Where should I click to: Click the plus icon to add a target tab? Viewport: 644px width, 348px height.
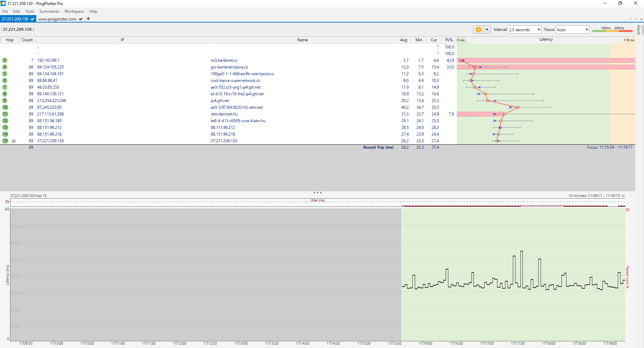88,19
